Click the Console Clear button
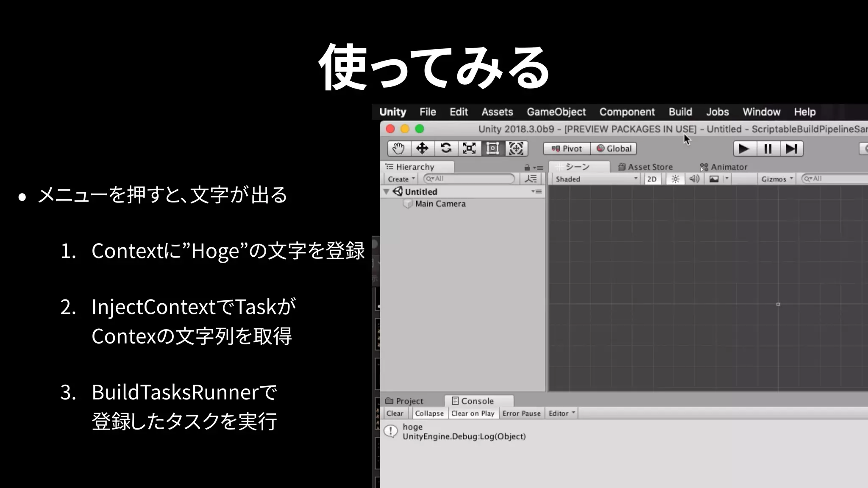This screenshot has width=868, height=488. (x=395, y=413)
